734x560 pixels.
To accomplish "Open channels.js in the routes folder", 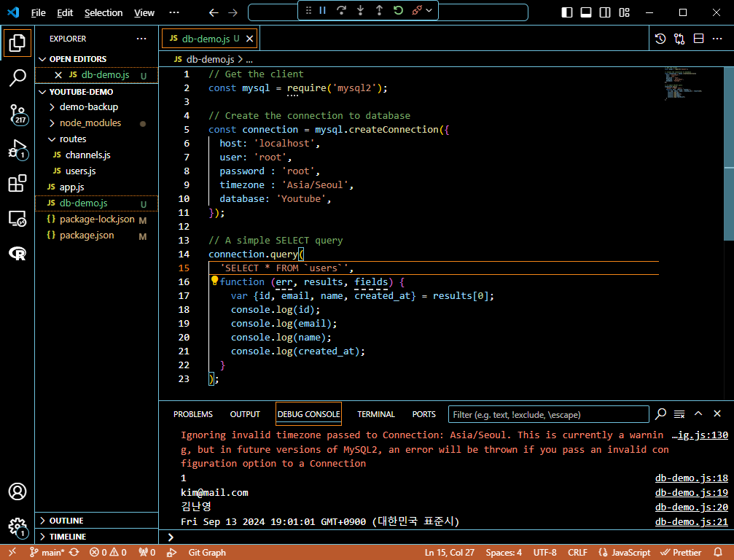I will [x=87, y=155].
